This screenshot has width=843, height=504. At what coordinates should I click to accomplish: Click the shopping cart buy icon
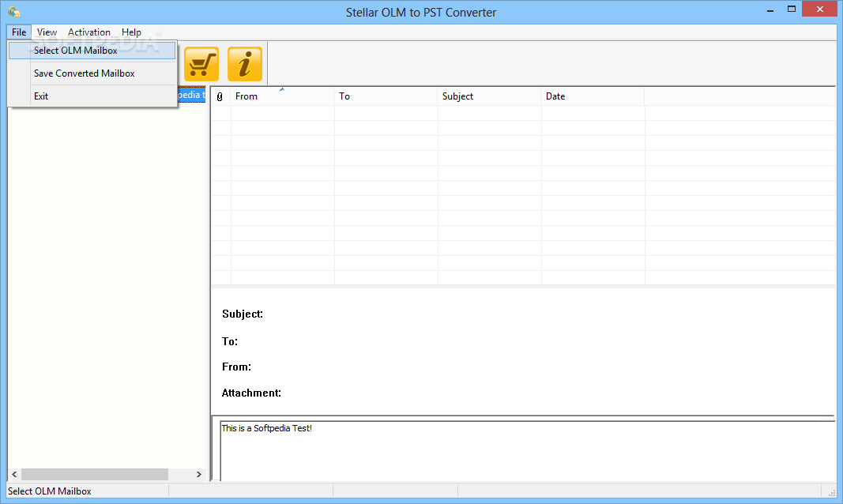pyautogui.click(x=201, y=64)
